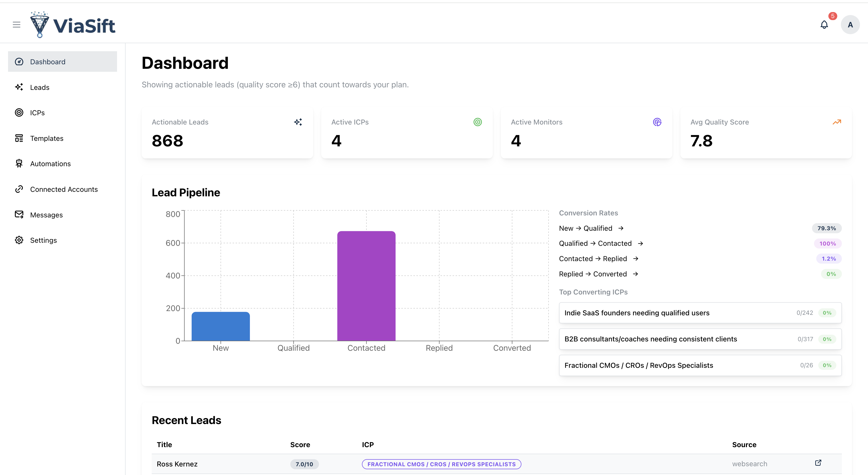Click the Active ICPs target icon

point(477,122)
